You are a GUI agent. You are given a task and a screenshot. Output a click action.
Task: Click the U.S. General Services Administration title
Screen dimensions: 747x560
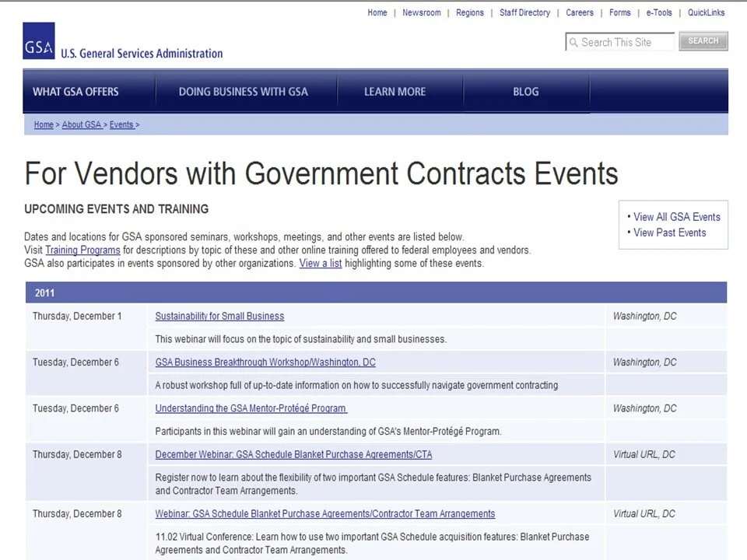(x=142, y=54)
